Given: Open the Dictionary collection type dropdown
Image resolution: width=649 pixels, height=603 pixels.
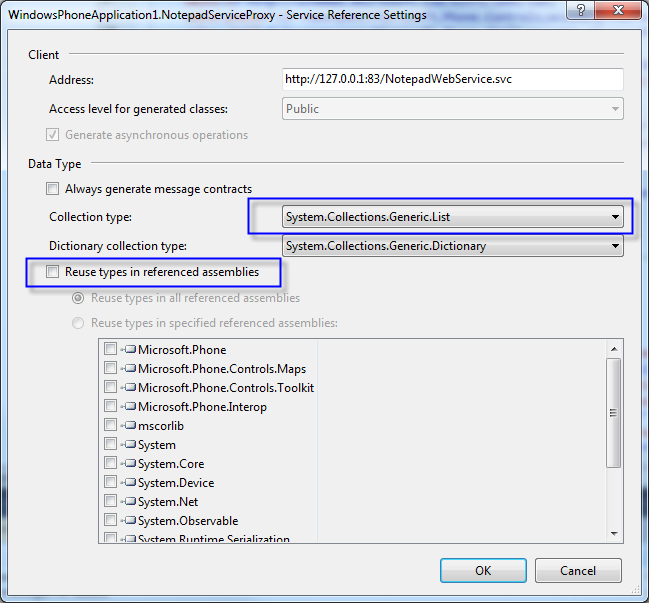Looking at the screenshot, I should 614,246.
